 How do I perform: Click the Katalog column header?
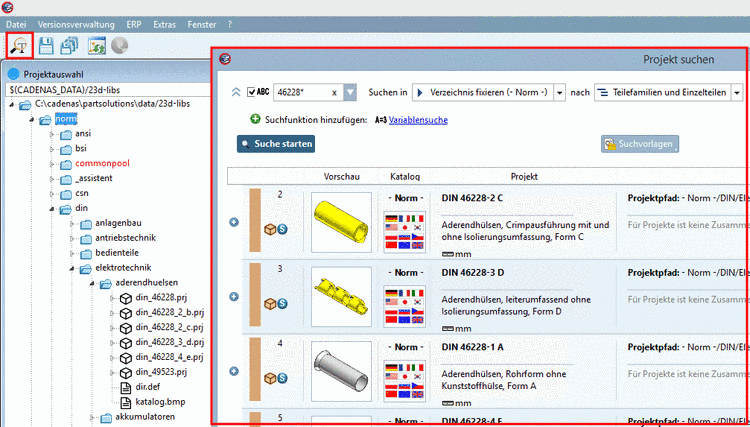405,176
